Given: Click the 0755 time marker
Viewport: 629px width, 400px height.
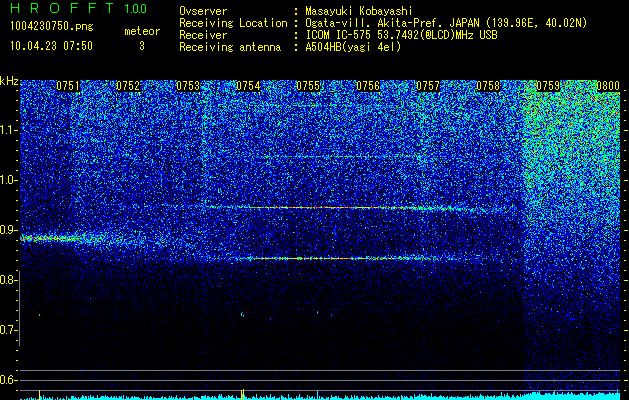Looking at the screenshot, I should point(308,86).
